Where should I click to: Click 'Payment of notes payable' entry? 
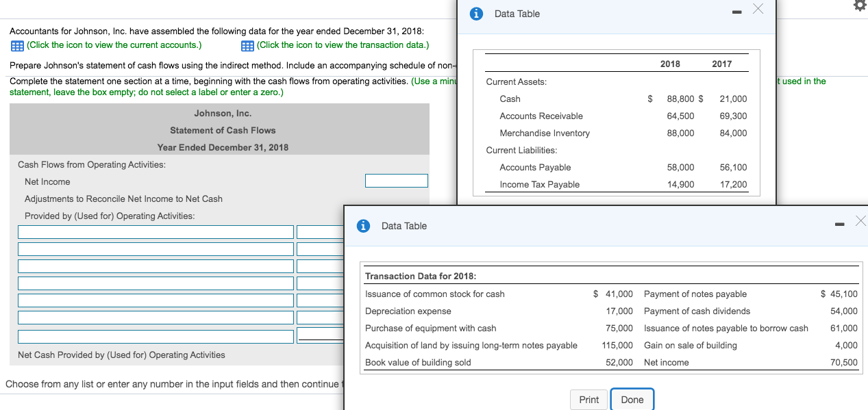[695, 294]
